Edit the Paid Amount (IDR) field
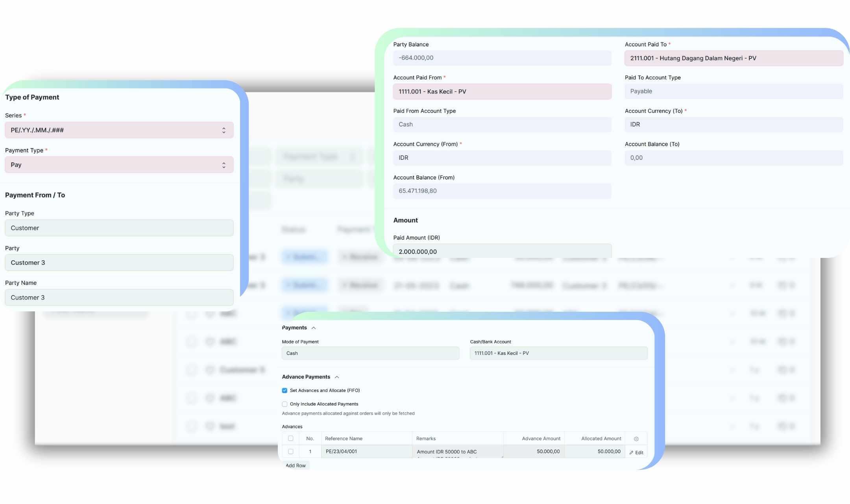The width and height of the screenshot is (850, 504). [x=502, y=252]
